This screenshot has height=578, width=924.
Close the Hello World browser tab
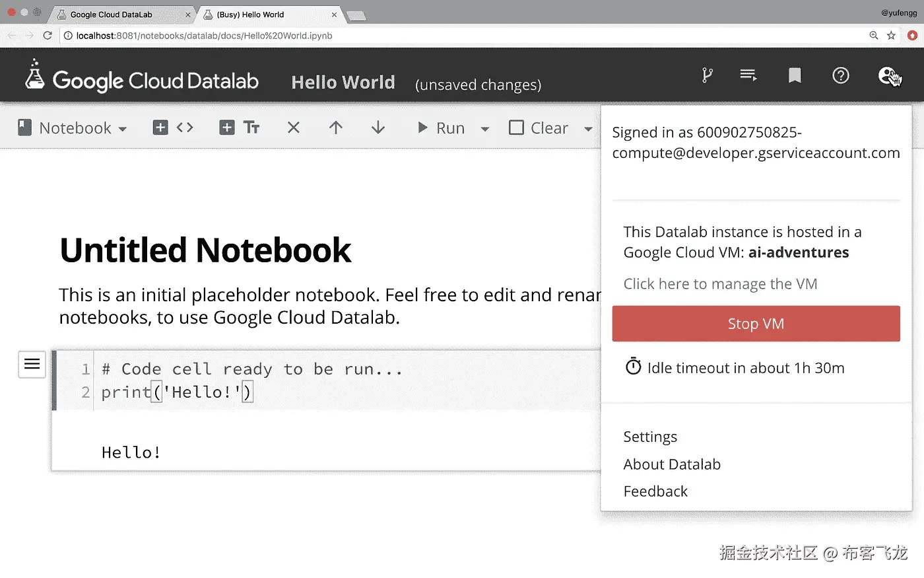point(334,15)
